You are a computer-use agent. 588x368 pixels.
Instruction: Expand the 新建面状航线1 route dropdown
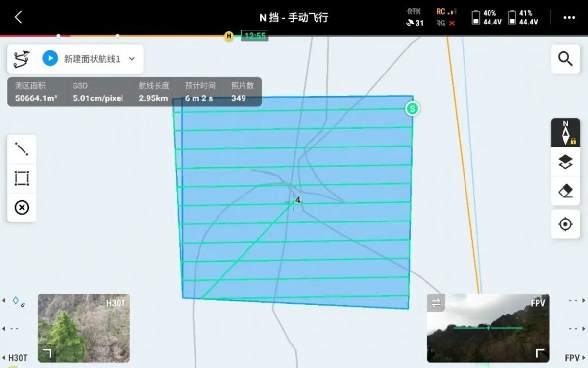[132, 59]
